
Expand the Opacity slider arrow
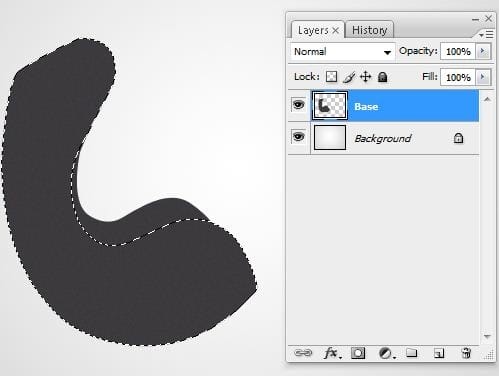click(x=482, y=51)
